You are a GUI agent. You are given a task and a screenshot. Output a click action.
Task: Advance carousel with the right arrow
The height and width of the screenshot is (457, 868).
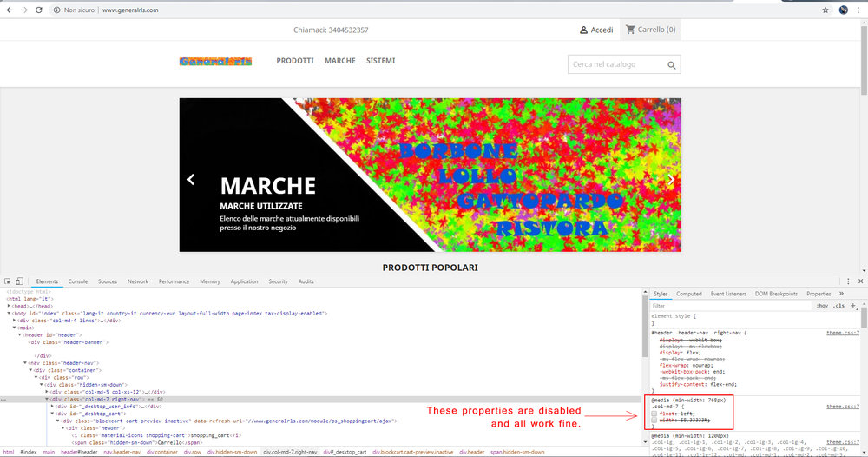click(671, 180)
